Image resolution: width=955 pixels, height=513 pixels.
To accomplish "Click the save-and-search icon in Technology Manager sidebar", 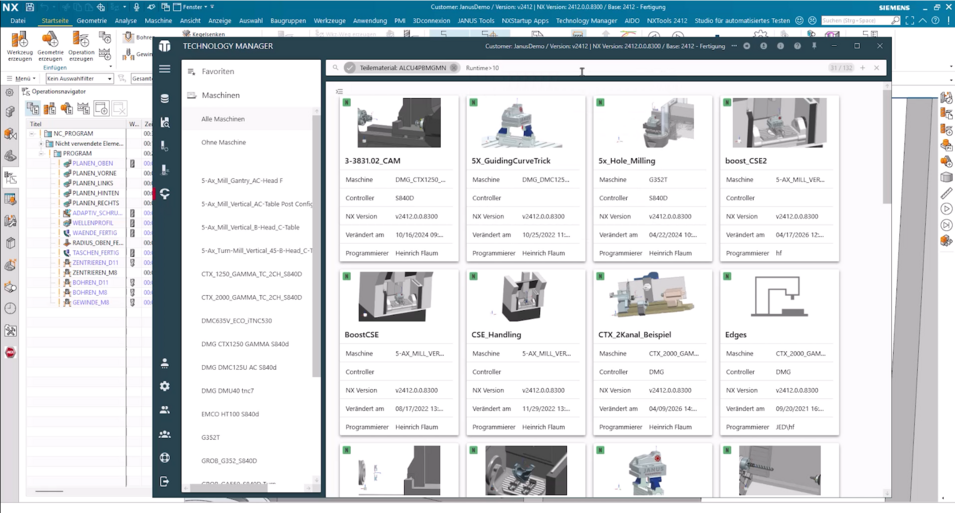I will click(164, 122).
